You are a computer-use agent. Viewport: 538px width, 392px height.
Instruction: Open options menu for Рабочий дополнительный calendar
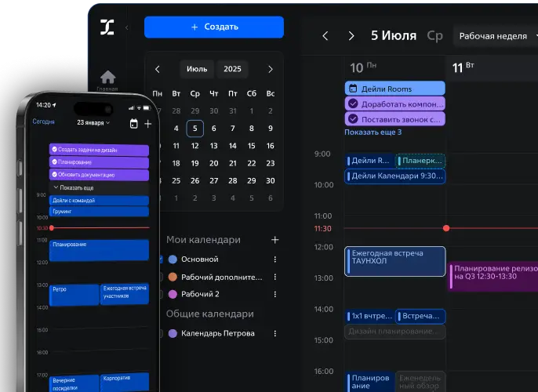(274, 277)
